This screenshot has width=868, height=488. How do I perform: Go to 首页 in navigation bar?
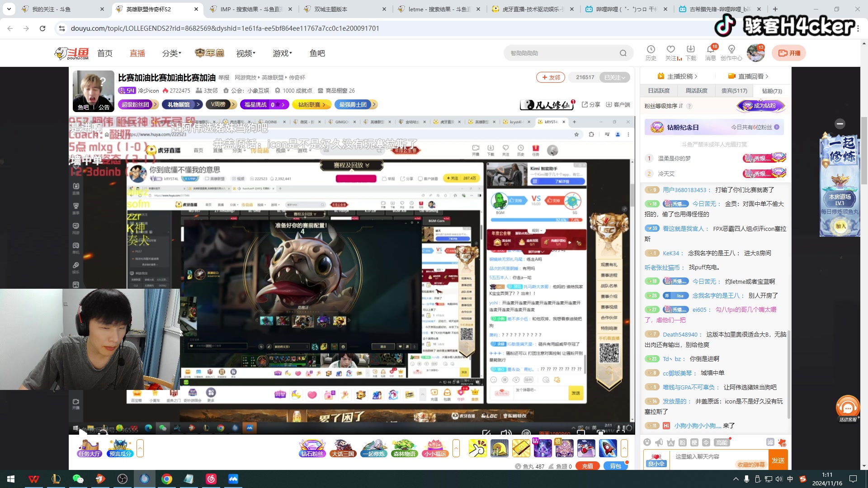pyautogui.click(x=105, y=53)
